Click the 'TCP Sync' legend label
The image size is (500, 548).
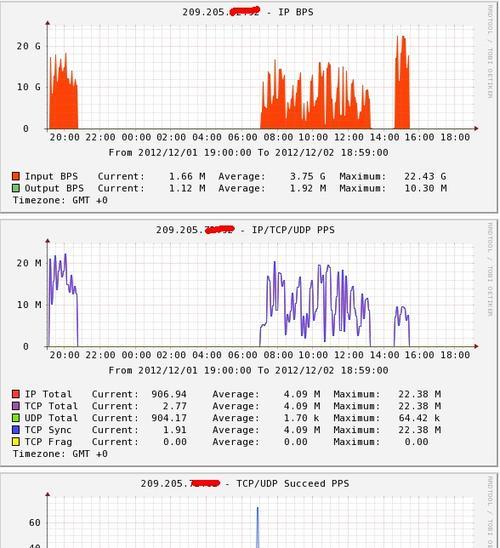(x=48, y=430)
